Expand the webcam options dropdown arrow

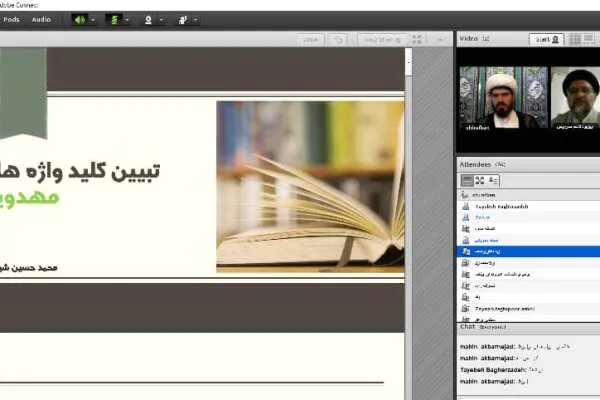(161, 20)
